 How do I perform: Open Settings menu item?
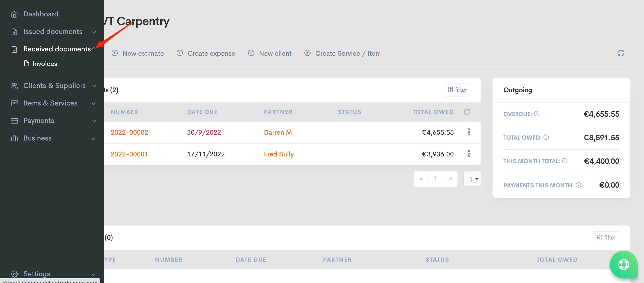point(37,274)
